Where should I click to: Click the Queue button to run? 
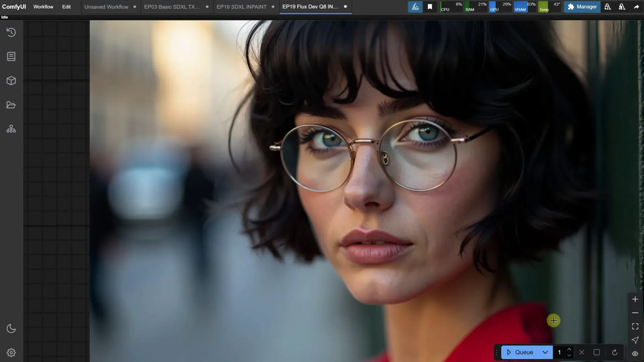point(520,352)
